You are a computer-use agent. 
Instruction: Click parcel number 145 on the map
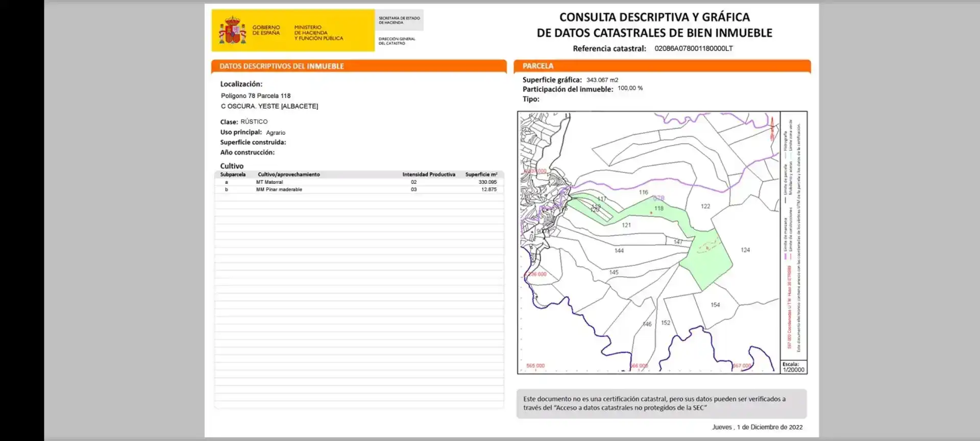(x=614, y=273)
